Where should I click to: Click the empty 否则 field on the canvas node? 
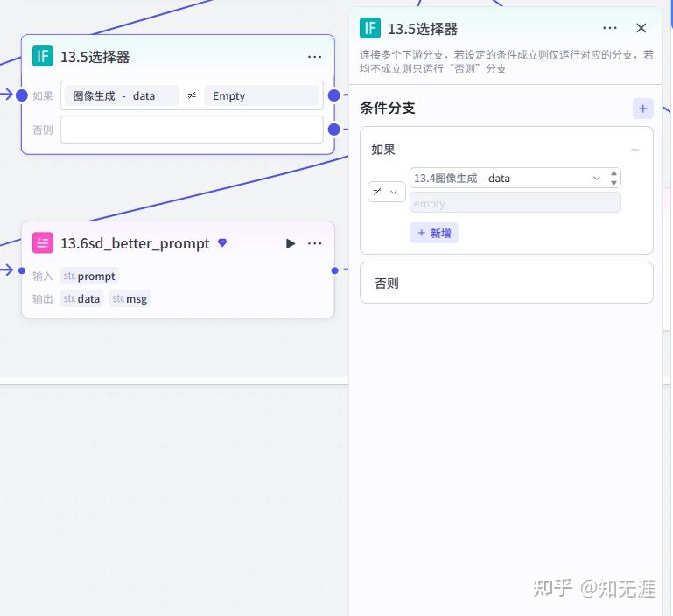click(x=192, y=129)
